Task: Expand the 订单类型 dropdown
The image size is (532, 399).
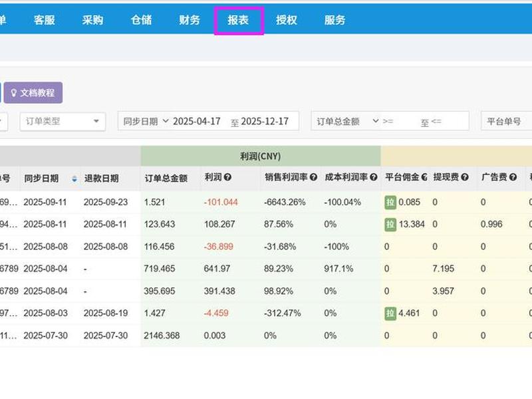Action: (x=63, y=121)
